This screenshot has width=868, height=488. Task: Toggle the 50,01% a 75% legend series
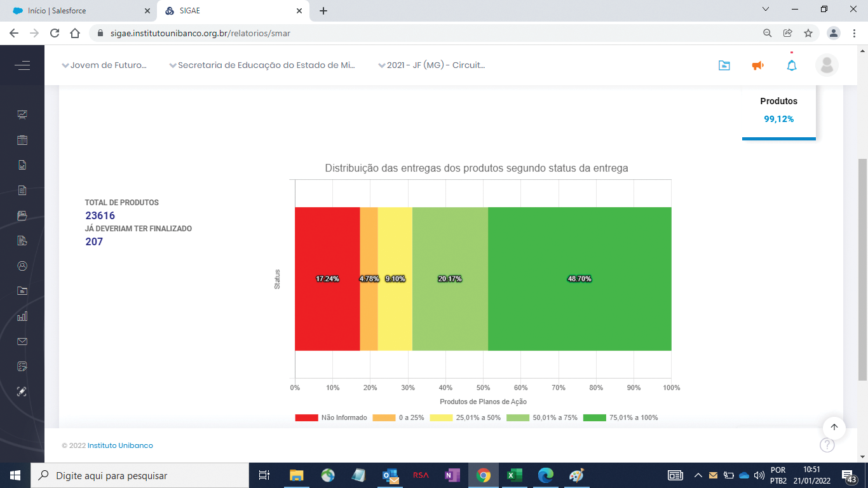542,417
